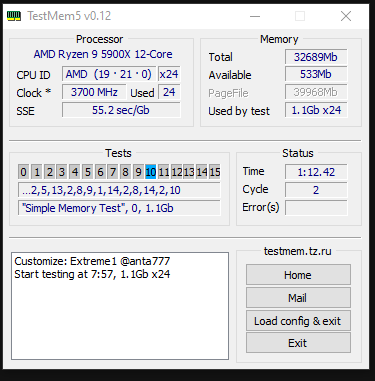Select test box 5
The height and width of the screenshot is (381, 375).
(x=87, y=172)
